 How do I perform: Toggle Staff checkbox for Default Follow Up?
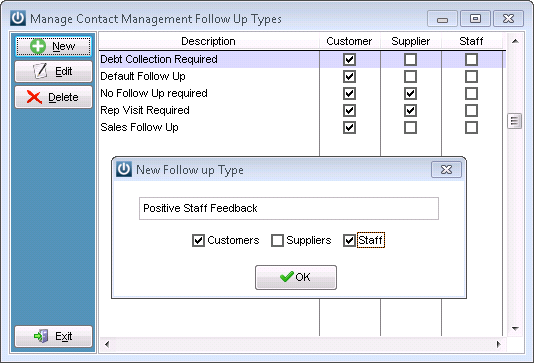(471, 77)
